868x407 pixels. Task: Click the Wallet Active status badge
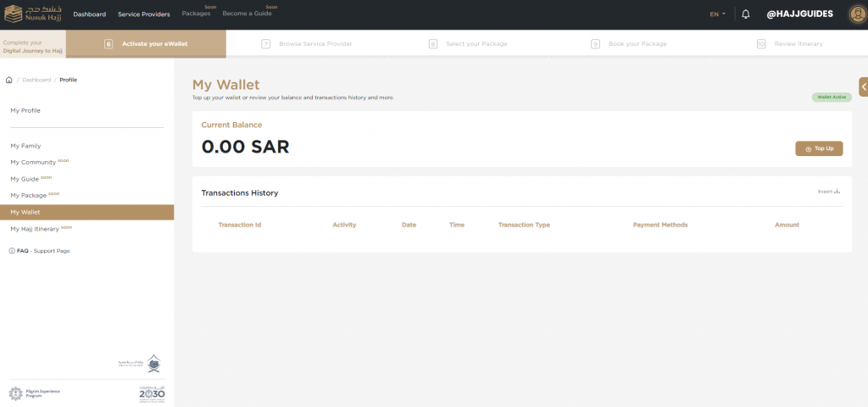coord(831,98)
